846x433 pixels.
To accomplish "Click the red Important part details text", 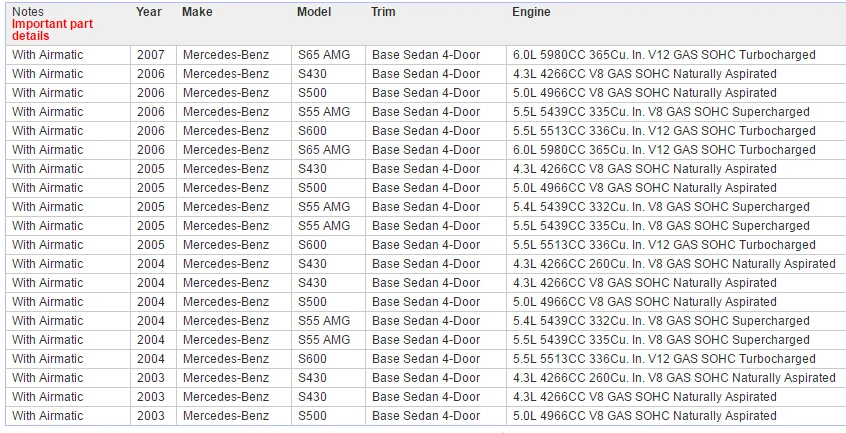I will pos(52,30).
